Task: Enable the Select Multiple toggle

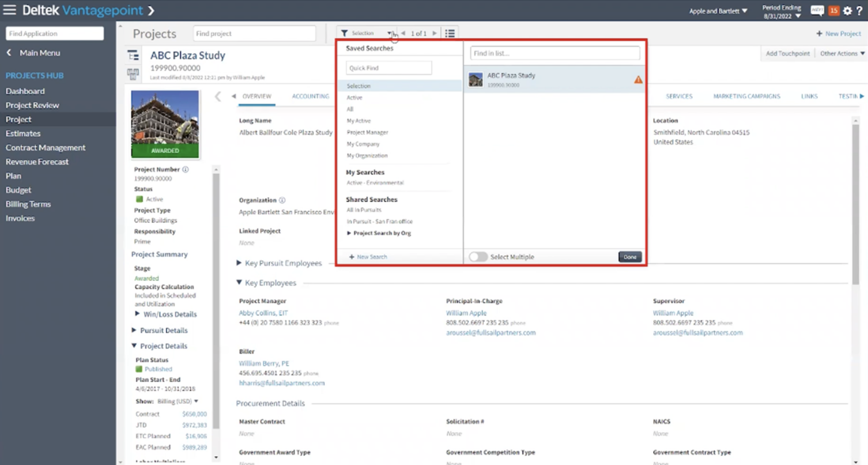Action: click(x=478, y=257)
